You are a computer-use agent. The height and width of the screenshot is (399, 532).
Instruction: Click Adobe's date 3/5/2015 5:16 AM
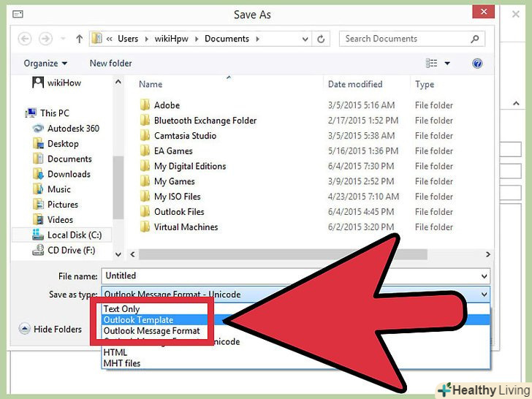[361, 105]
